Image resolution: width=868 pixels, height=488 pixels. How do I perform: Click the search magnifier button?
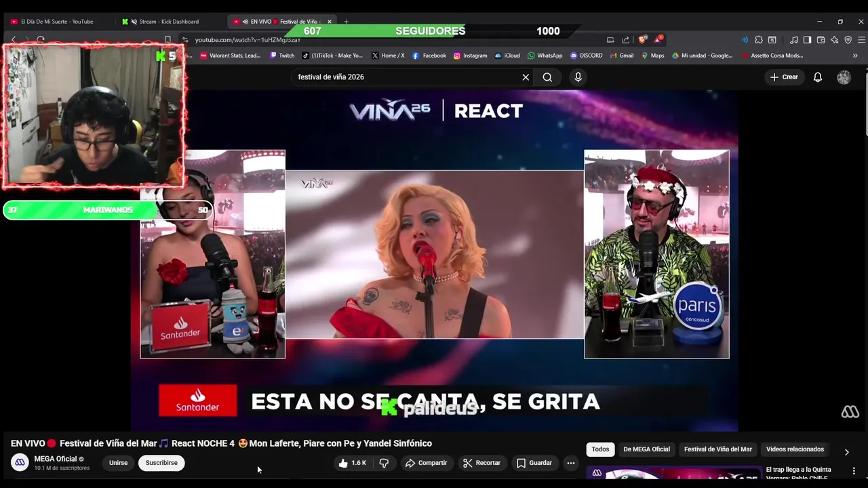[x=547, y=77]
